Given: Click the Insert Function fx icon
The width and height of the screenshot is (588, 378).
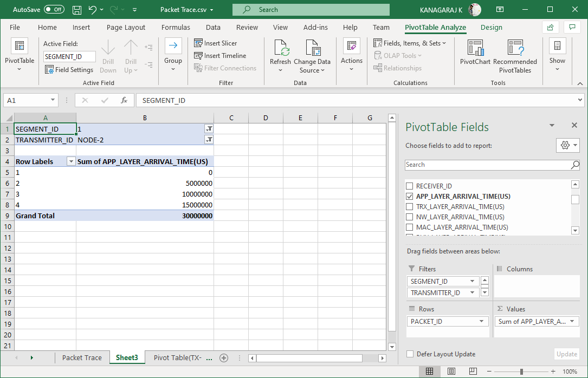Looking at the screenshot, I should [x=124, y=100].
